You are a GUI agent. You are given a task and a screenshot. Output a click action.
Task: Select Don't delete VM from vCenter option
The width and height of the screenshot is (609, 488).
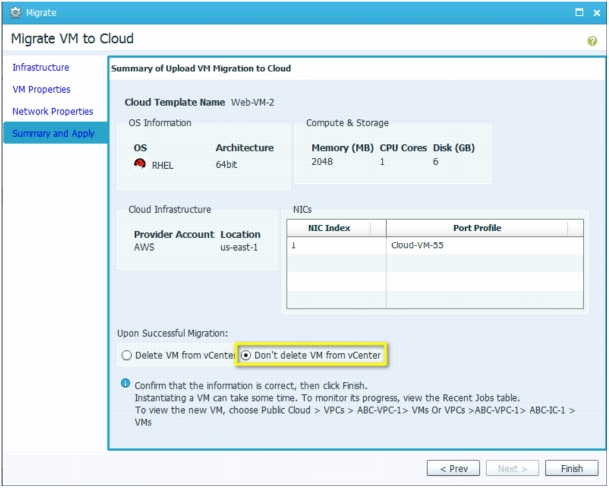pyautogui.click(x=246, y=356)
